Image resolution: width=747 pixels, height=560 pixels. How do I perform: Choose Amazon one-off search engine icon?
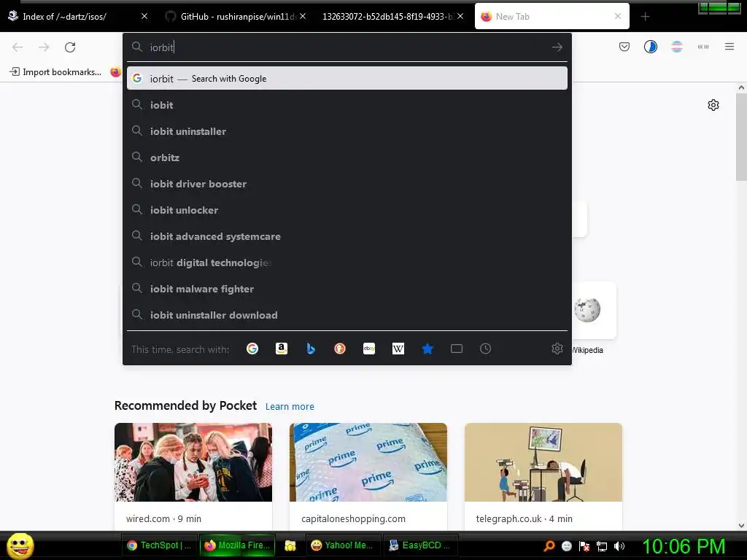pyautogui.click(x=282, y=349)
